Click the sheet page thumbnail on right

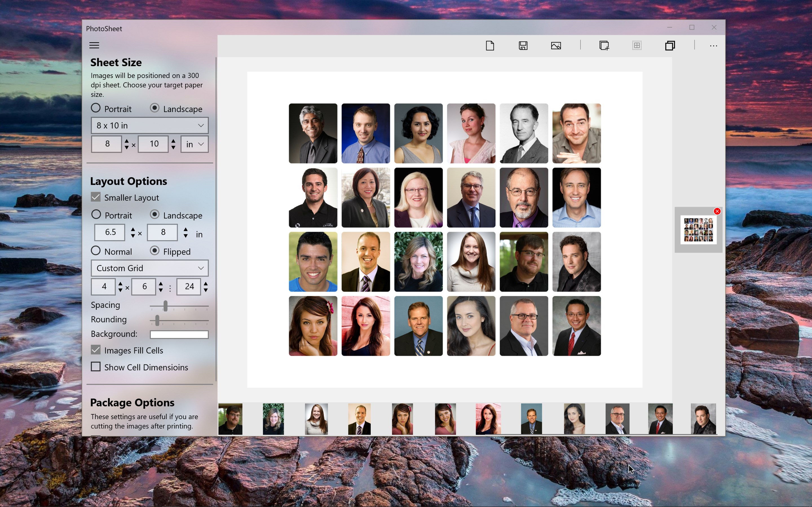[x=699, y=230]
